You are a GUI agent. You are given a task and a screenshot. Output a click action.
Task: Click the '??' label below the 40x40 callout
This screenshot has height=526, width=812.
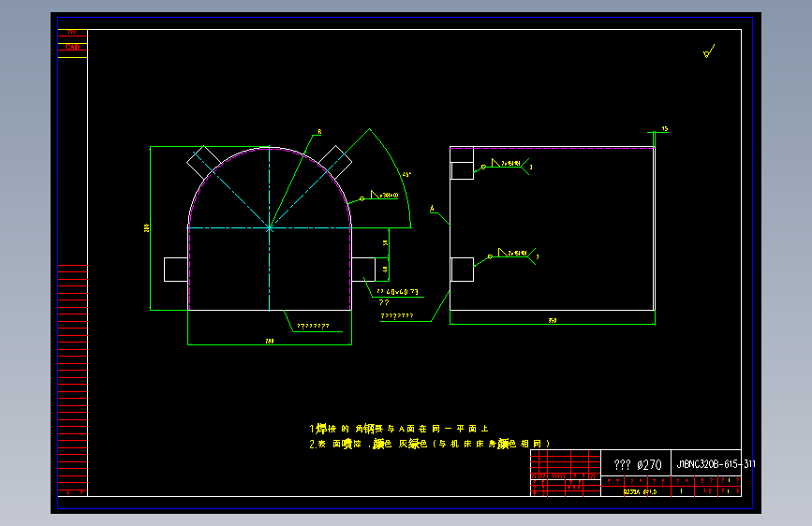(384, 302)
